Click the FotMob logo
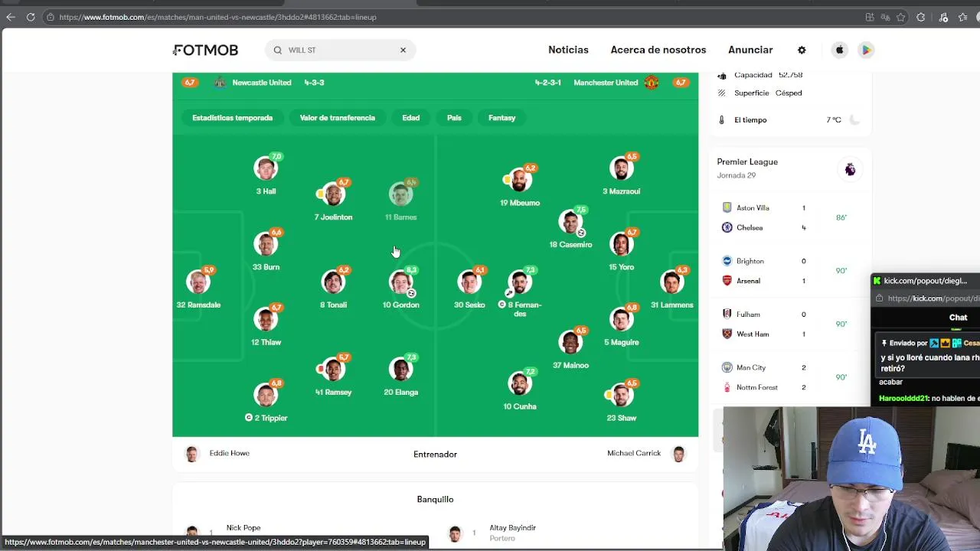This screenshot has height=551, width=980. 205,50
